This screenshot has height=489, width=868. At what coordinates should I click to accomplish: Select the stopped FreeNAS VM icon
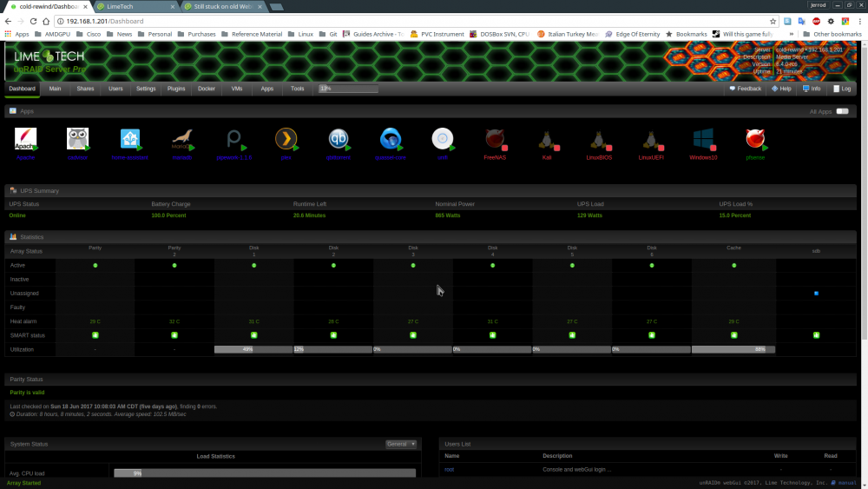pyautogui.click(x=495, y=138)
